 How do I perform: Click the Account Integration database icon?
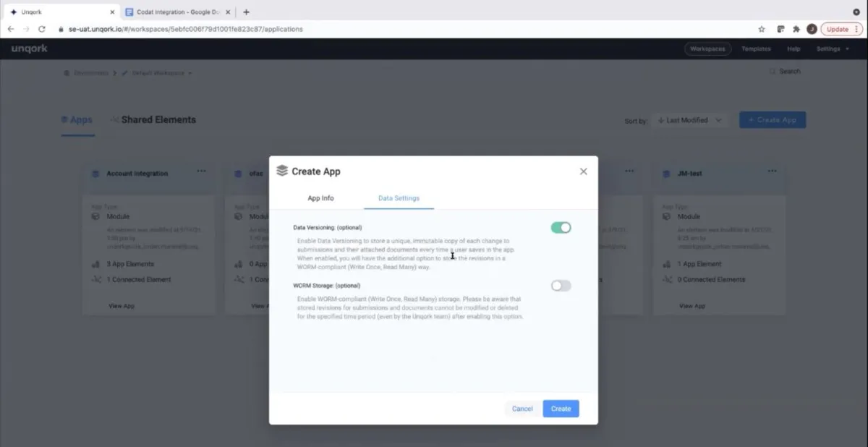pos(95,174)
